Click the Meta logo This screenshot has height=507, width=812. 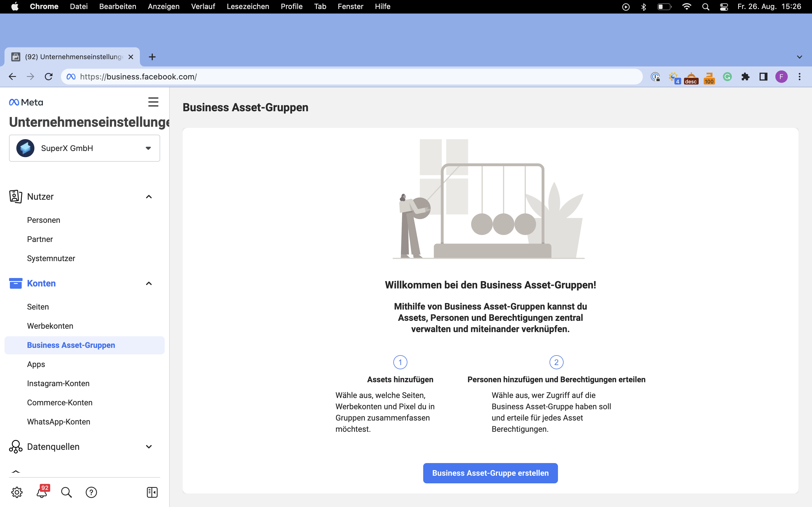click(26, 102)
